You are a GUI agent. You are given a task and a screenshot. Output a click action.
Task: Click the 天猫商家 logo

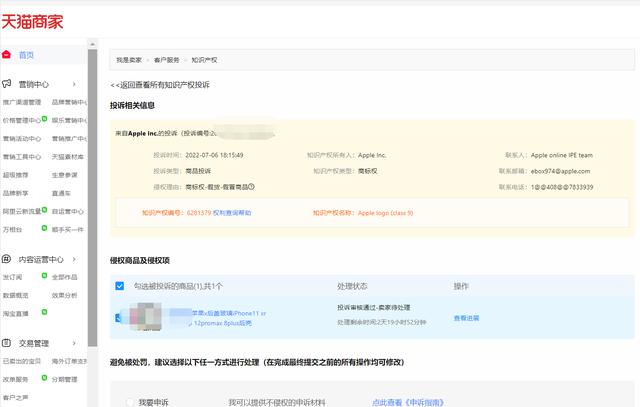pyautogui.click(x=32, y=21)
